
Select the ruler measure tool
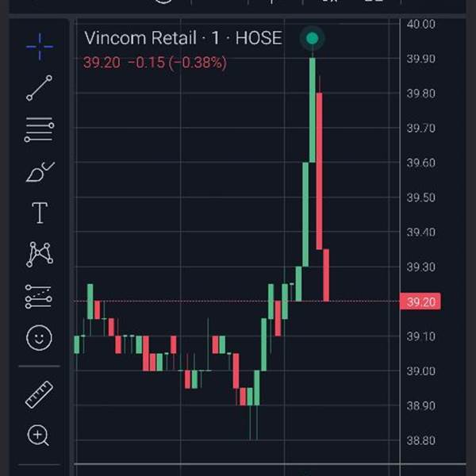pyautogui.click(x=39, y=393)
